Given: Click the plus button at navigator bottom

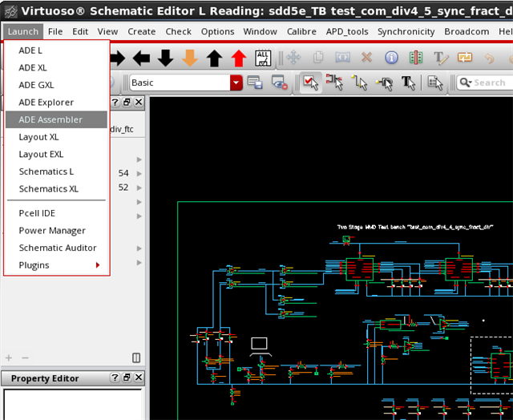Looking at the screenshot, I should 9,357.
